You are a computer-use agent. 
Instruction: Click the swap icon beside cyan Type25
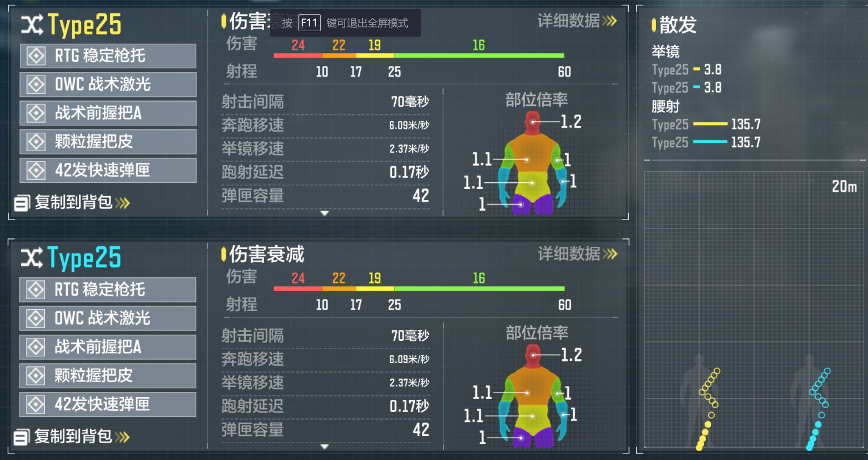click(x=32, y=258)
